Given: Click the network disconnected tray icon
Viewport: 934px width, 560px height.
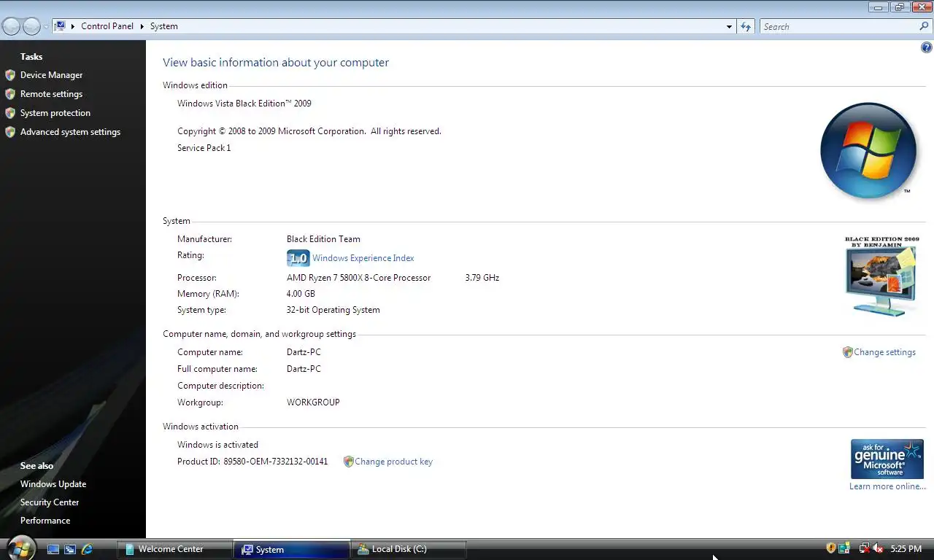Looking at the screenshot, I should coord(864,548).
